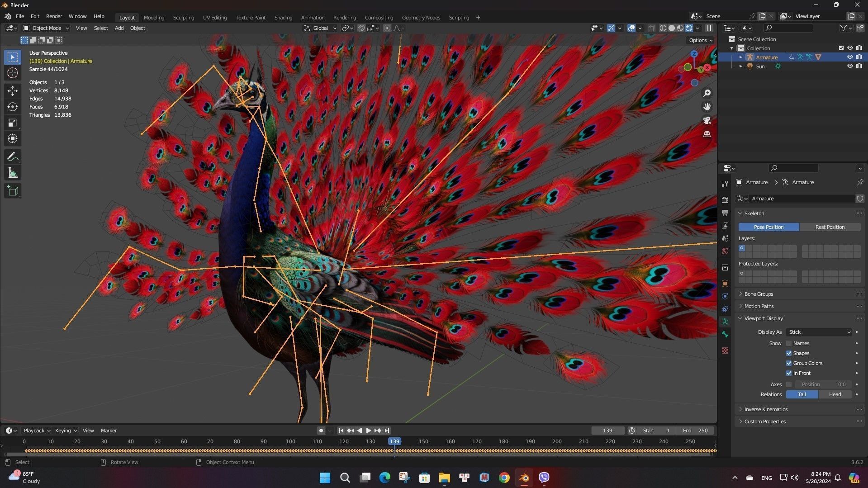The image size is (868, 488).
Task: Click the pan view hand icon
Action: tap(707, 107)
